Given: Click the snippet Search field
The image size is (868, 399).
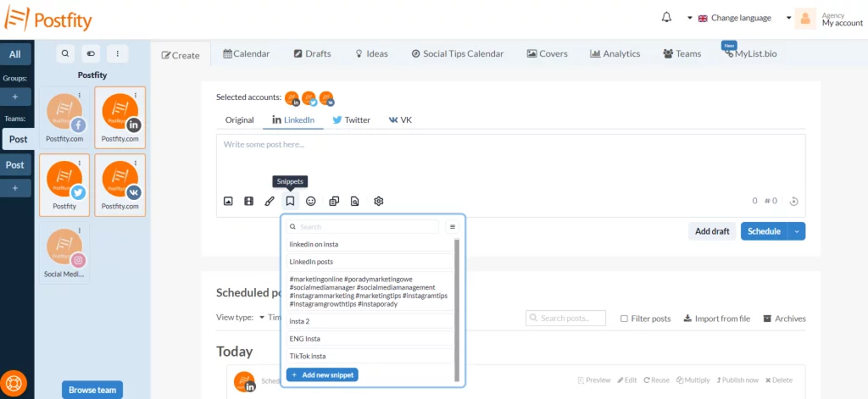Looking at the screenshot, I should point(363,227).
